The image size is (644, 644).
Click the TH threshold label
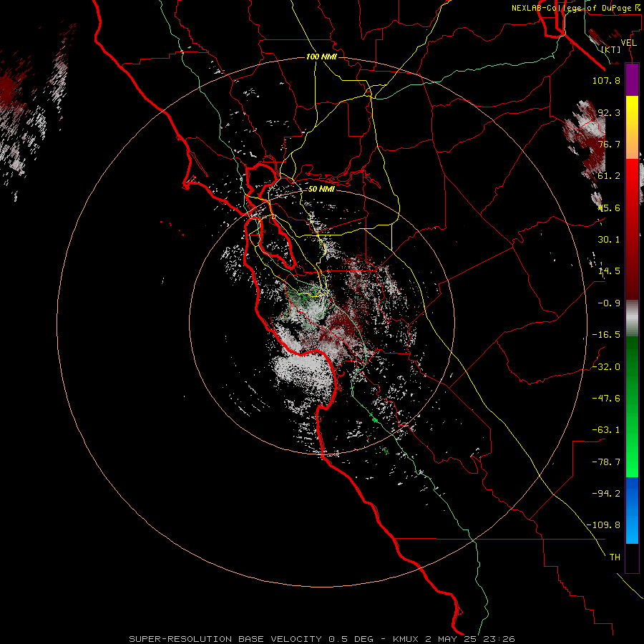point(615,557)
